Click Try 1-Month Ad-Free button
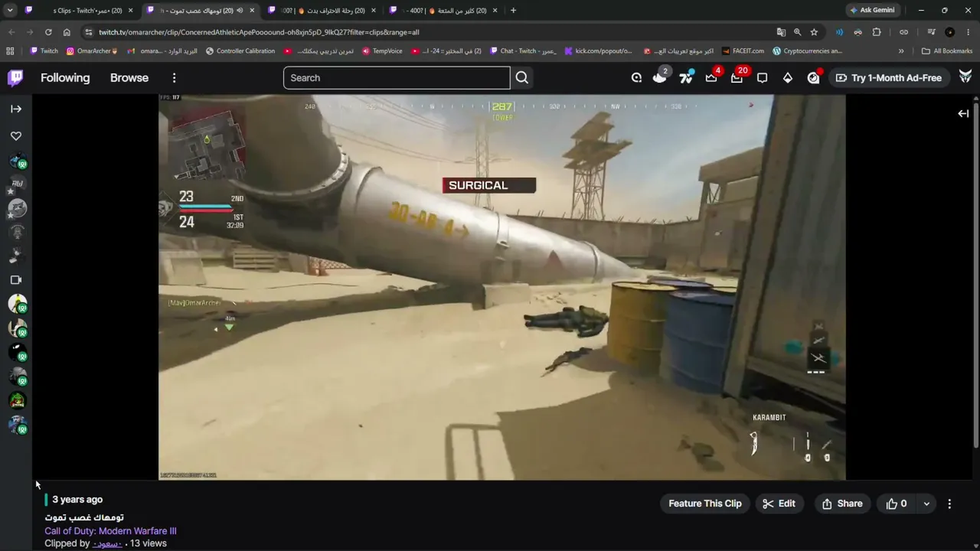The height and width of the screenshot is (551, 980). (x=888, y=77)
